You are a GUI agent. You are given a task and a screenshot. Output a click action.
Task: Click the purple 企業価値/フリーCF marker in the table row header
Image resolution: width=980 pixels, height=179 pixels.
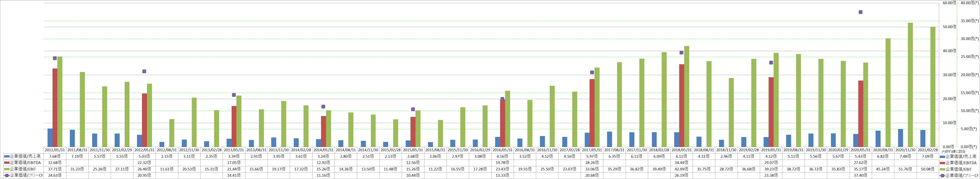click(7, 175)
